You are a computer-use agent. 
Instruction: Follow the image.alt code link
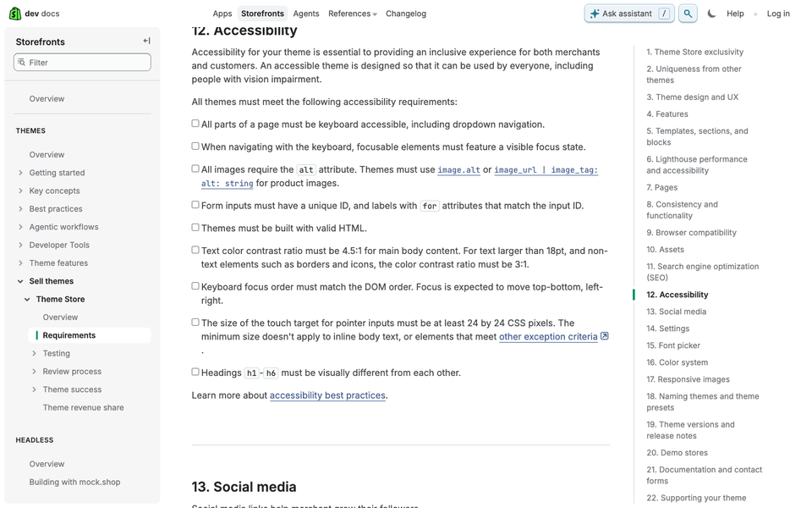click(458, 170)
